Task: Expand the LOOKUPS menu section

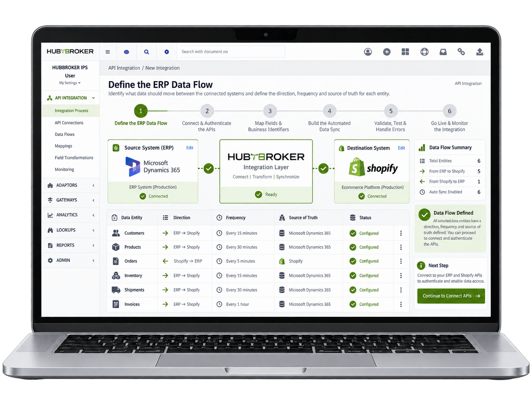Action: [70, 230]
